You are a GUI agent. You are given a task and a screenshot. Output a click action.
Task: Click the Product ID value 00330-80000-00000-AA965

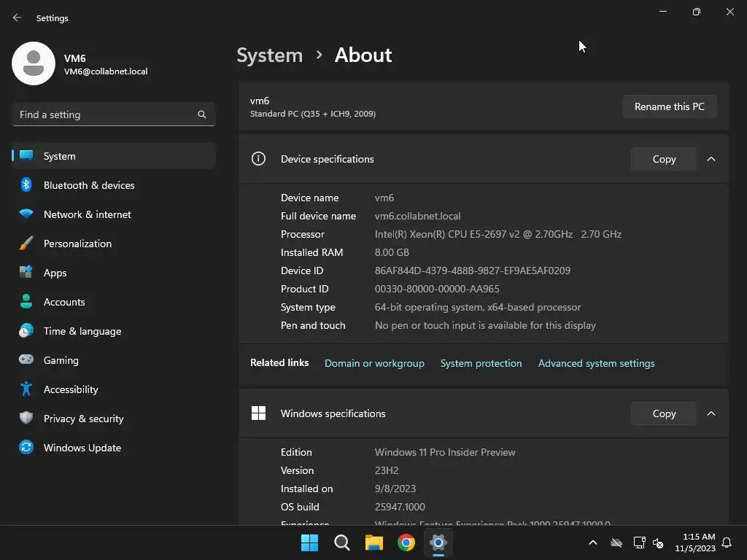(437, 289)
